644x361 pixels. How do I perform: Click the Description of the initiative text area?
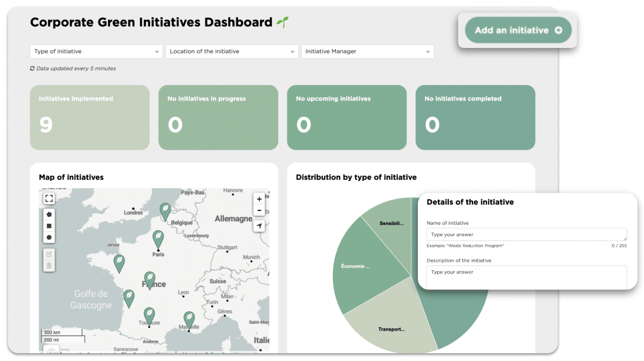point(526,277)
